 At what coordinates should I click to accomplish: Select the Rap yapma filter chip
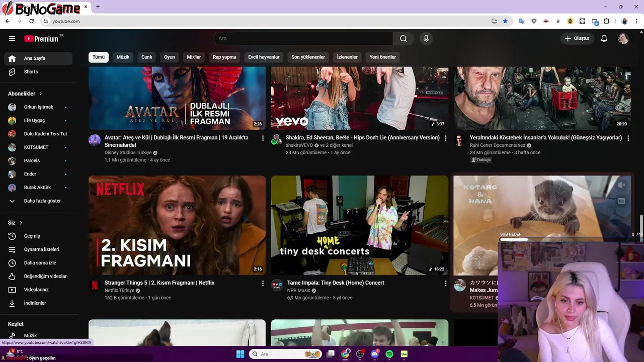pos(224,57)
